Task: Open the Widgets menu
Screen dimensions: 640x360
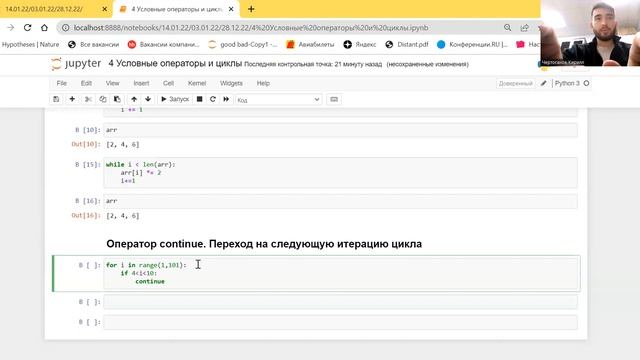Action: coord(231,83)
